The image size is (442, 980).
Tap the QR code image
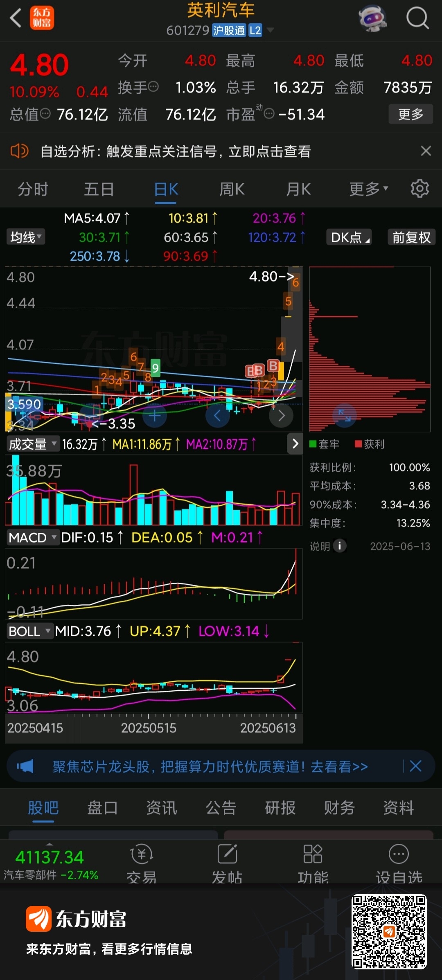coord(389,932)
